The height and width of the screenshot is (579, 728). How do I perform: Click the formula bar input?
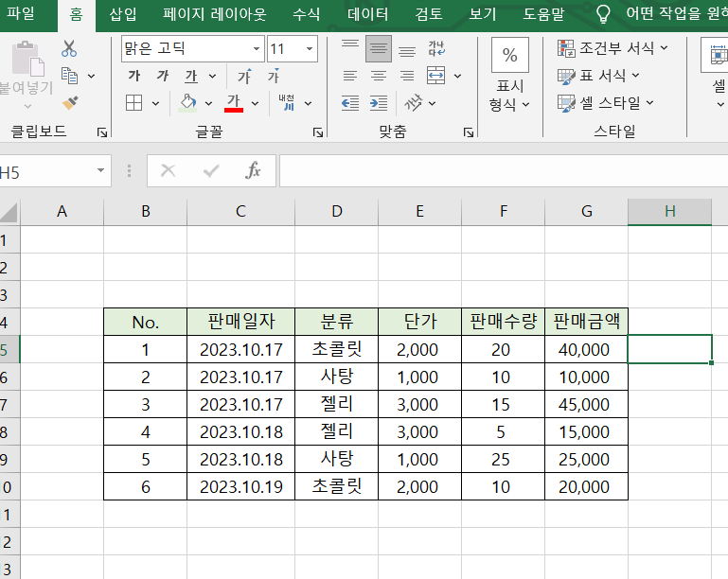point(504,170)
